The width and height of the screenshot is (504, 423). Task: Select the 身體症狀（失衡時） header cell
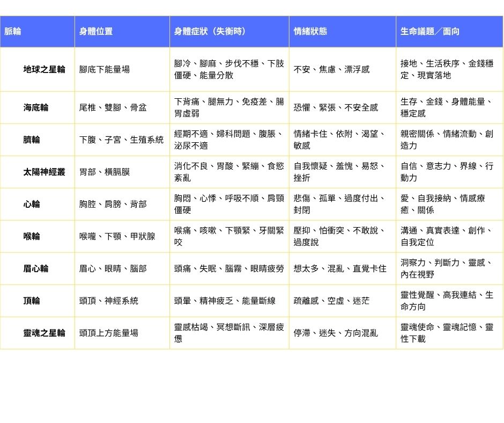coord(210,32)
